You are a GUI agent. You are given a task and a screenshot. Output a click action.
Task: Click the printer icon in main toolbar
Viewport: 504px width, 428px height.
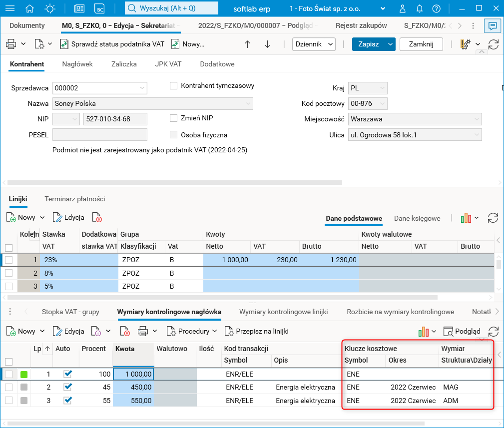(11, 44)
